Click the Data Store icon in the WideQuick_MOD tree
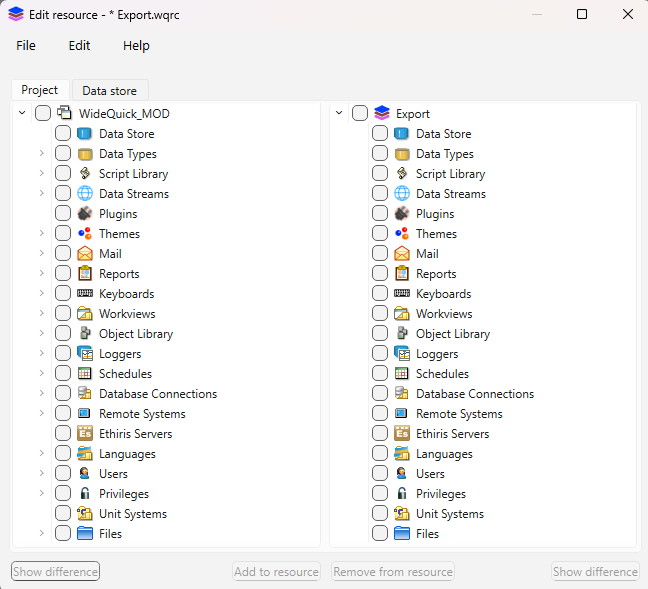Viewport: 648px width, 589px height. [x=85, y=134]
